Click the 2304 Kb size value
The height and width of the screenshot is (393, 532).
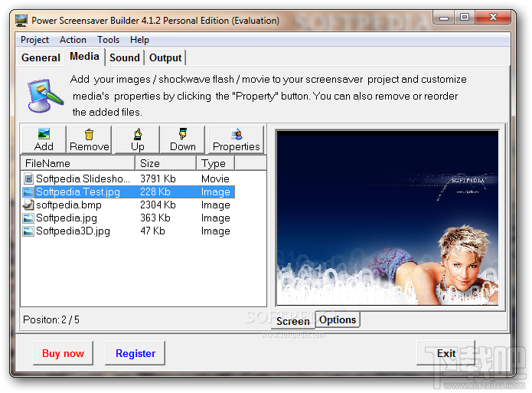point(158,205)
